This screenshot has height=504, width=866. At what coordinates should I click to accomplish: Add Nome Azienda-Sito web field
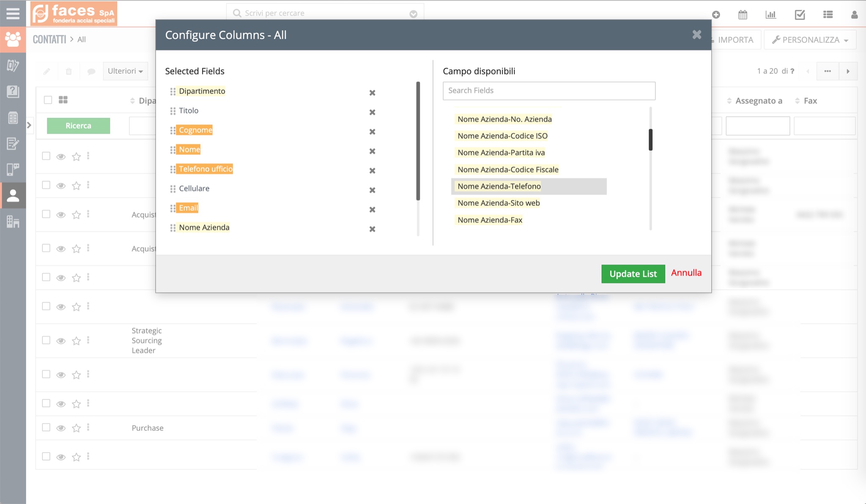tap(499, 203)
